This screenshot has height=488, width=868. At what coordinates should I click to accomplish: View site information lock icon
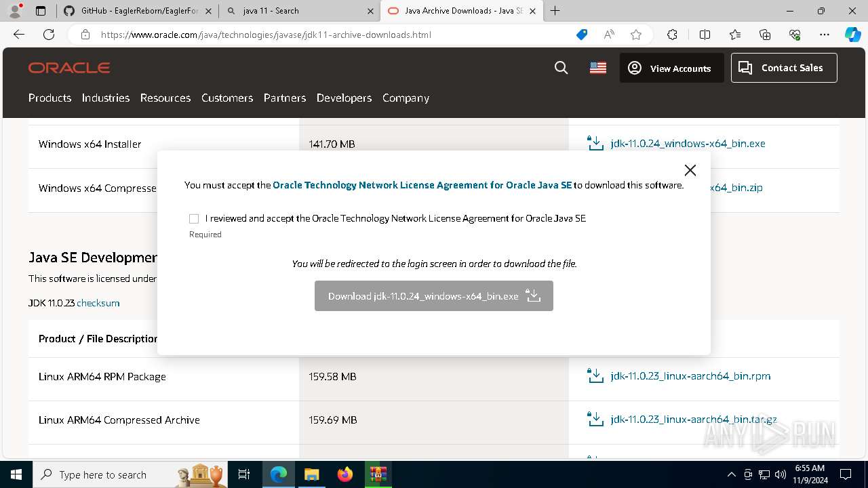point(85,35)
